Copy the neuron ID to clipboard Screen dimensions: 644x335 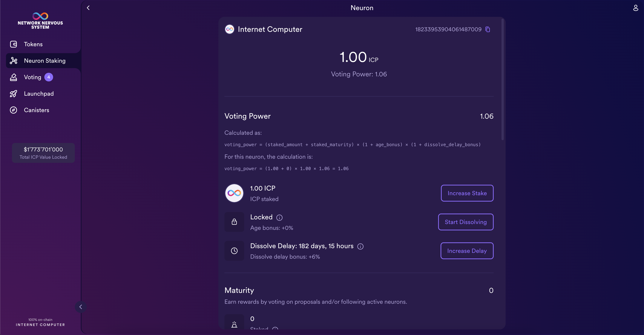[487, 29]
